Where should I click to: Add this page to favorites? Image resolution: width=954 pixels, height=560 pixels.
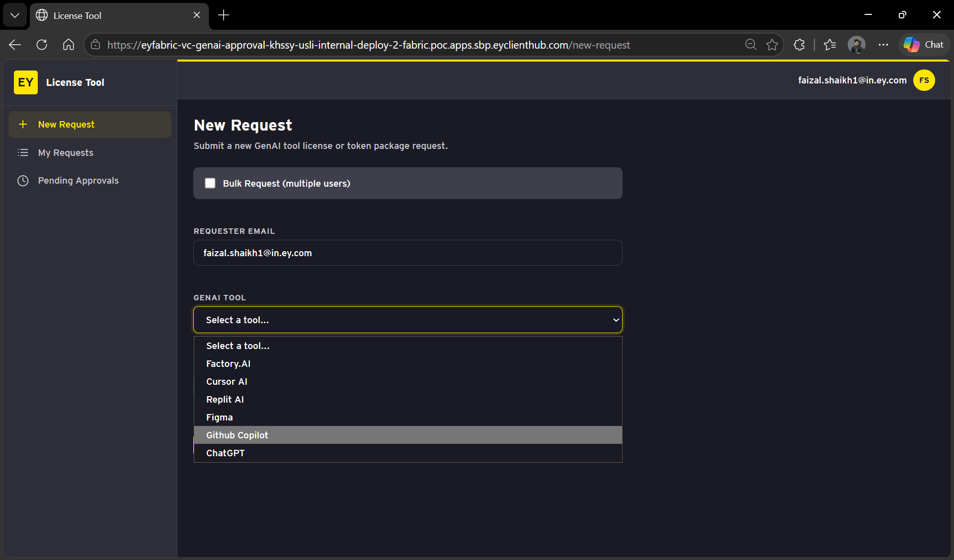[x=772, y=45]
